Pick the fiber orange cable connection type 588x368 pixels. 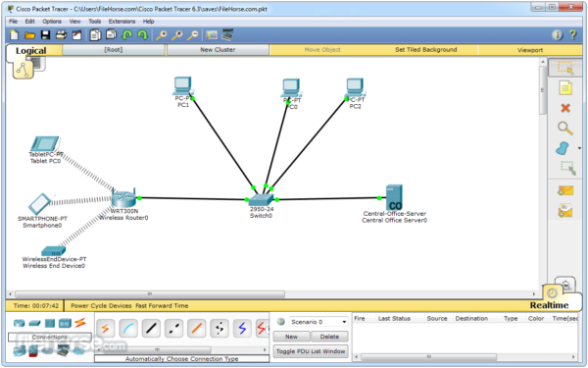197,328
